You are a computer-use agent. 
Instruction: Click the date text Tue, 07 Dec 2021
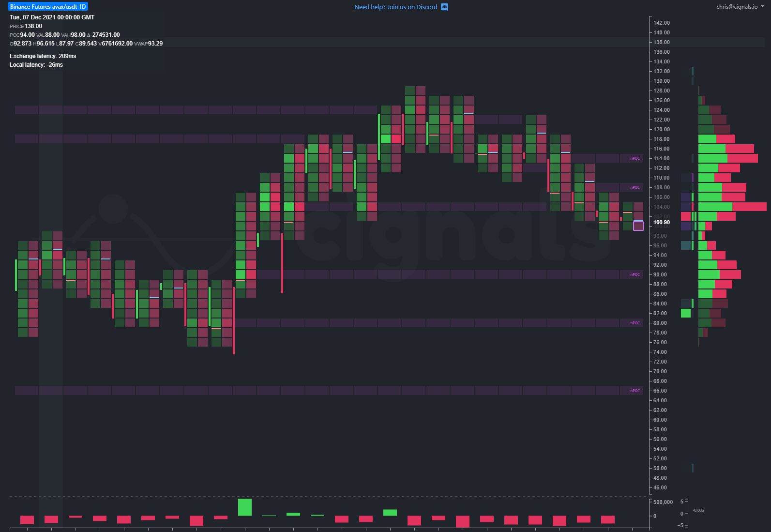(32, 17)
